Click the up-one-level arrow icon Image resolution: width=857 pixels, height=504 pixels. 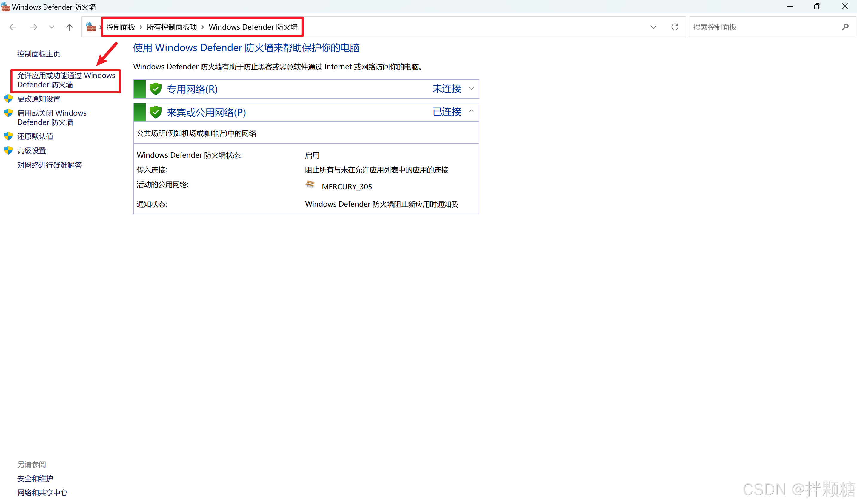pos(69,27)
